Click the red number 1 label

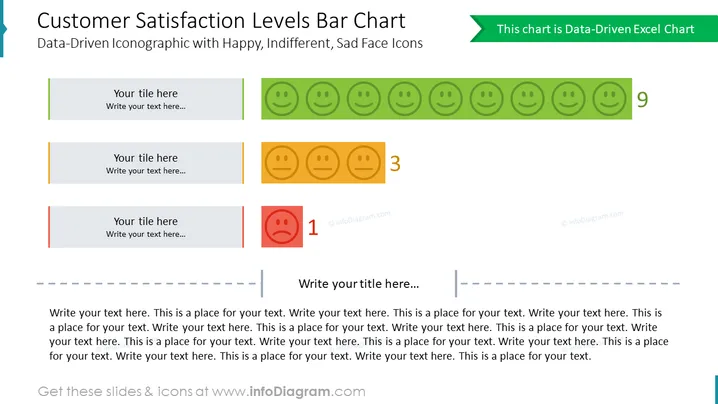[x=313, y=227]
